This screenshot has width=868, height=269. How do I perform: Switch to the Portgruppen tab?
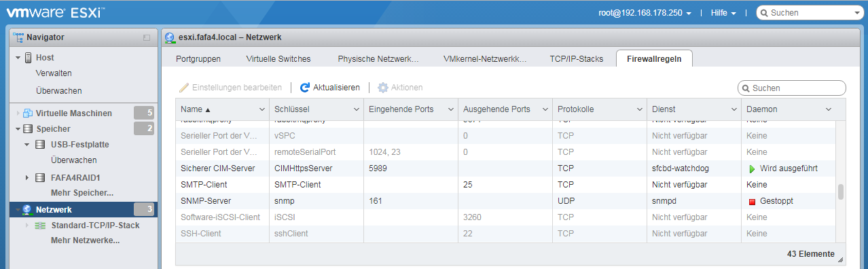pyautogui.click(x=198, y=59)
